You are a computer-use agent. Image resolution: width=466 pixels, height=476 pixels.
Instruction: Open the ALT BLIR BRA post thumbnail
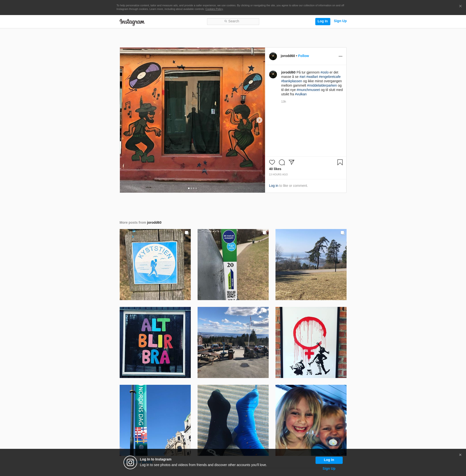pyautogui.click(x=155, y=342)
